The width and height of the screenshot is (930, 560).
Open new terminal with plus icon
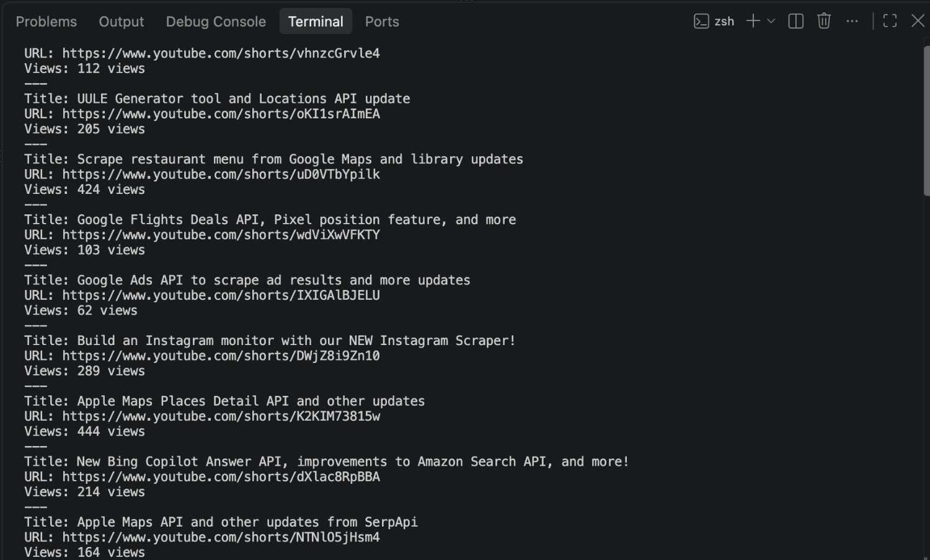point(753,21)
